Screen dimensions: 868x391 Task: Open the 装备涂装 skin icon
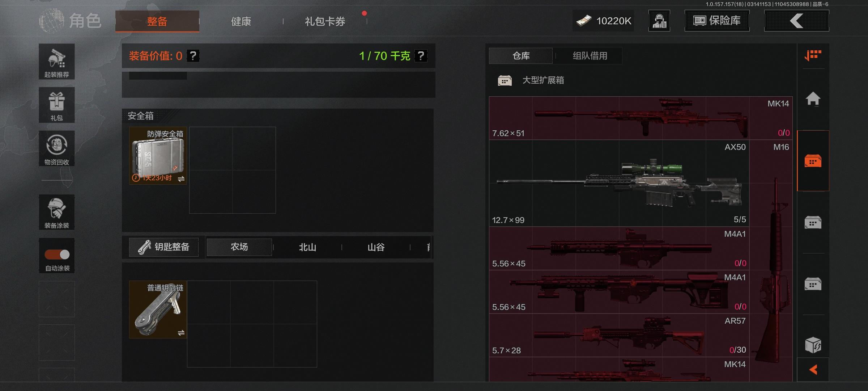[x=57, y=212]
